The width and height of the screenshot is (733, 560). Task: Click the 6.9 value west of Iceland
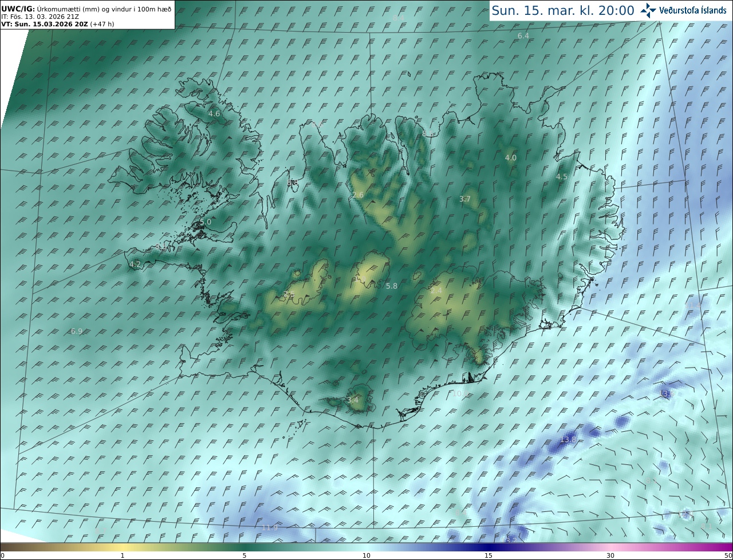(x=77, y=331)
